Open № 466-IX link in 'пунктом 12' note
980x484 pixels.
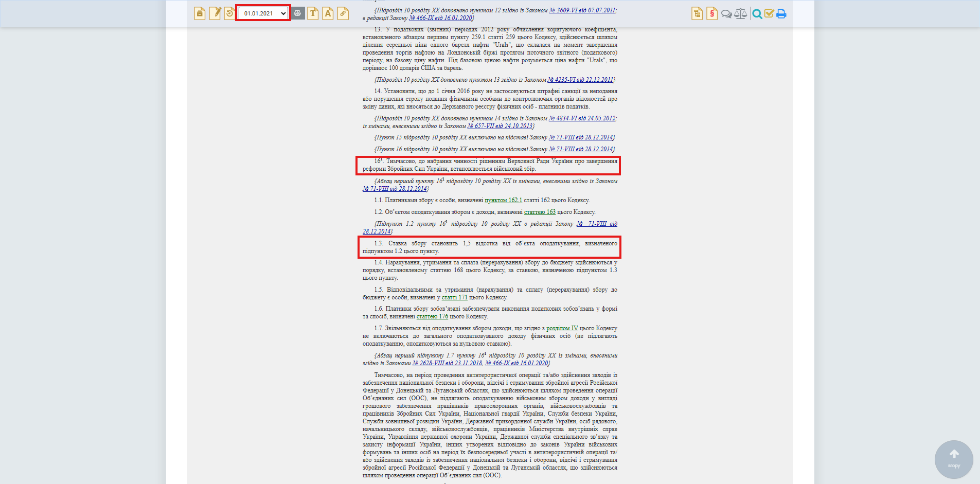click(x=440, y=18)
